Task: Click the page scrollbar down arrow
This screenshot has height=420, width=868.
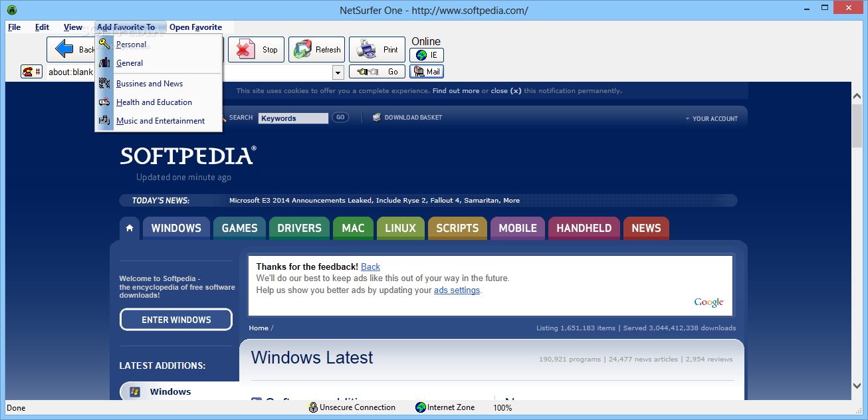Action: click(857, 385)
